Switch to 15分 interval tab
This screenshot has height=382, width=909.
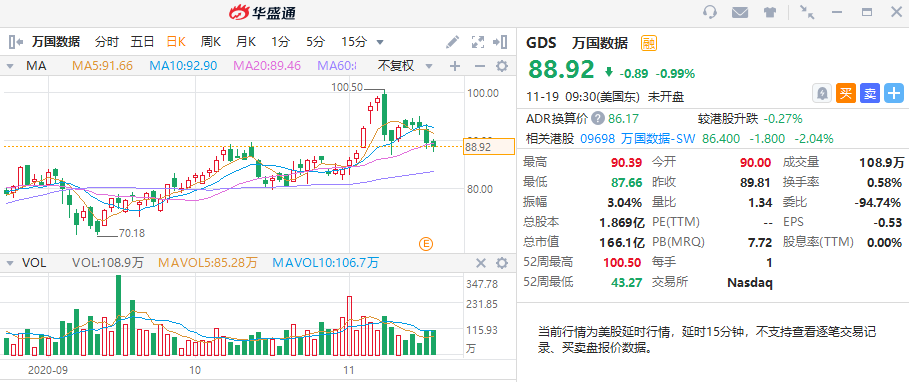[x=354, y=42]
